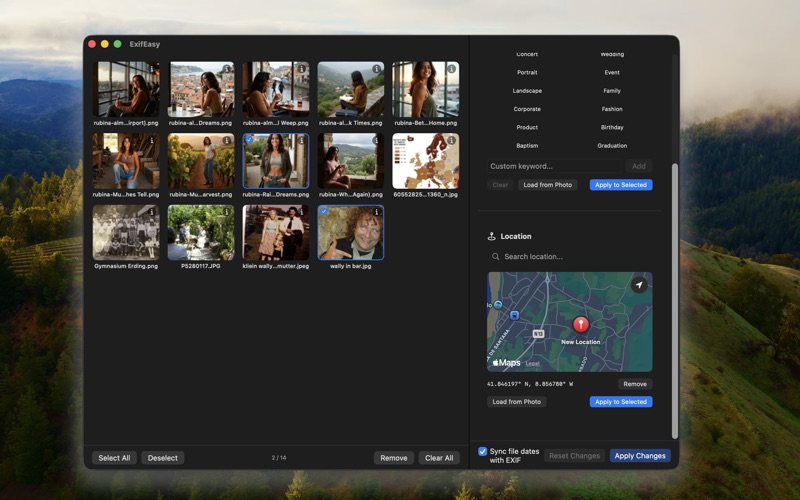This screenshot has width=800, height=500.
Task: Click info icon on rubina-alm...l Weep.png
Action: pos(302,68)
